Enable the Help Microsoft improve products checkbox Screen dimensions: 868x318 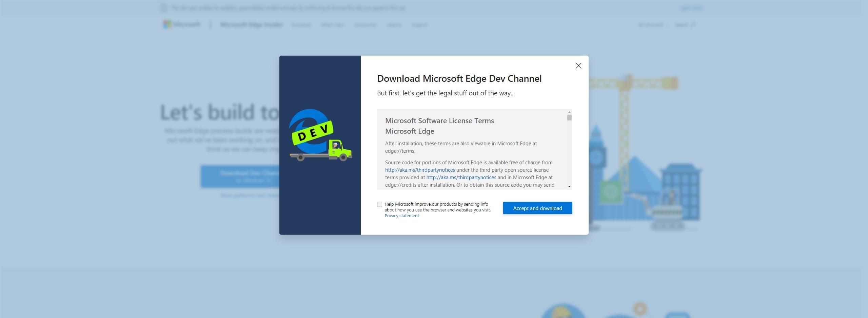click(x=379, y=204)
